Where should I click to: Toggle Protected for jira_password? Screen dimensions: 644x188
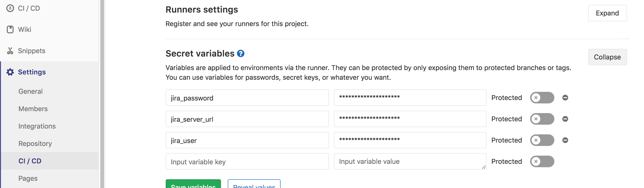pyautogui.click(x=542, y=98)
